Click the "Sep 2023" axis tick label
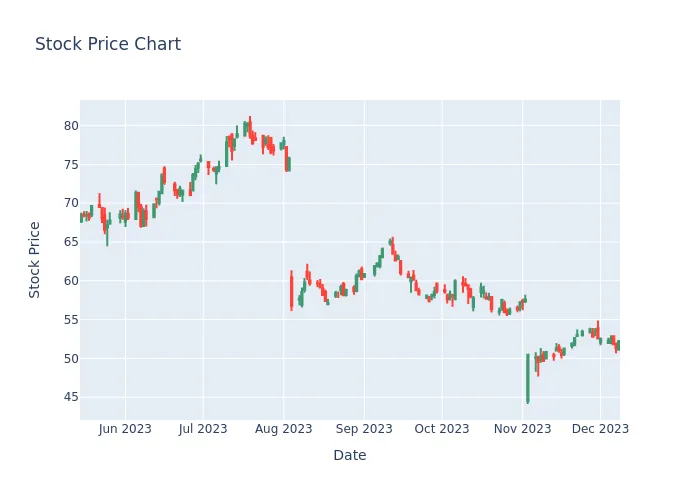The image size is (700, 500). 364,429
